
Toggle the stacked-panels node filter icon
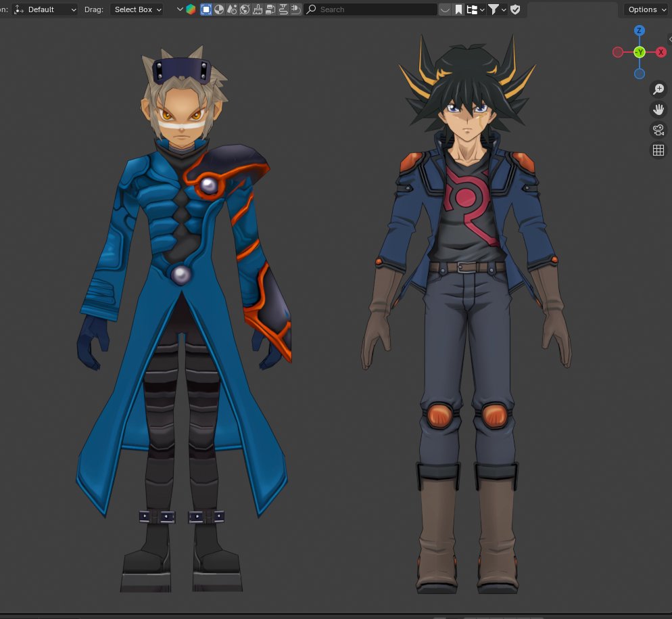click(x=270, y=9)
